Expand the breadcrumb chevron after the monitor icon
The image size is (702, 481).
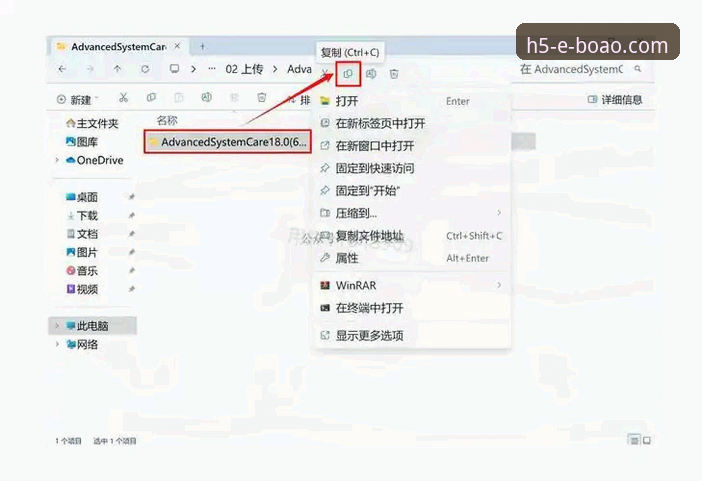pos(193,69)
